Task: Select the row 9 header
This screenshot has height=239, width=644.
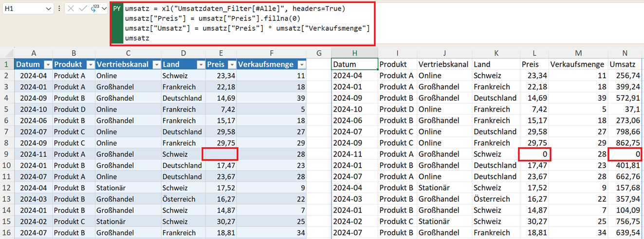Action: tap(7, 154)
